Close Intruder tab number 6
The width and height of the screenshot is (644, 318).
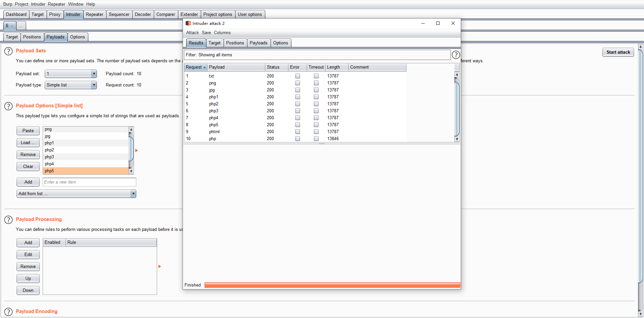(x=12, y=26)
